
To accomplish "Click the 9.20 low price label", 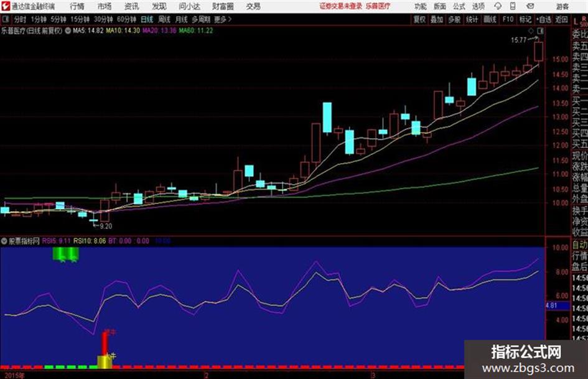I will (x=106, y=226).
